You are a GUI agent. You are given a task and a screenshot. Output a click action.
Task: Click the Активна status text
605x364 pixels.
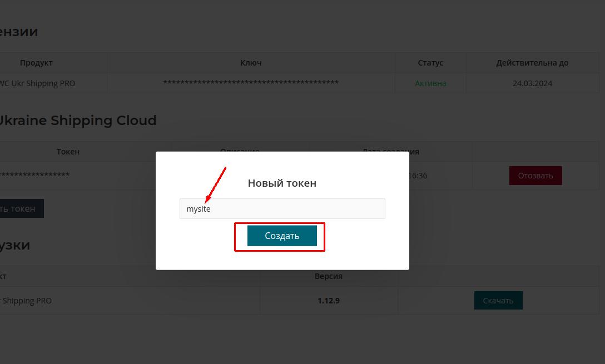[430, 83]
